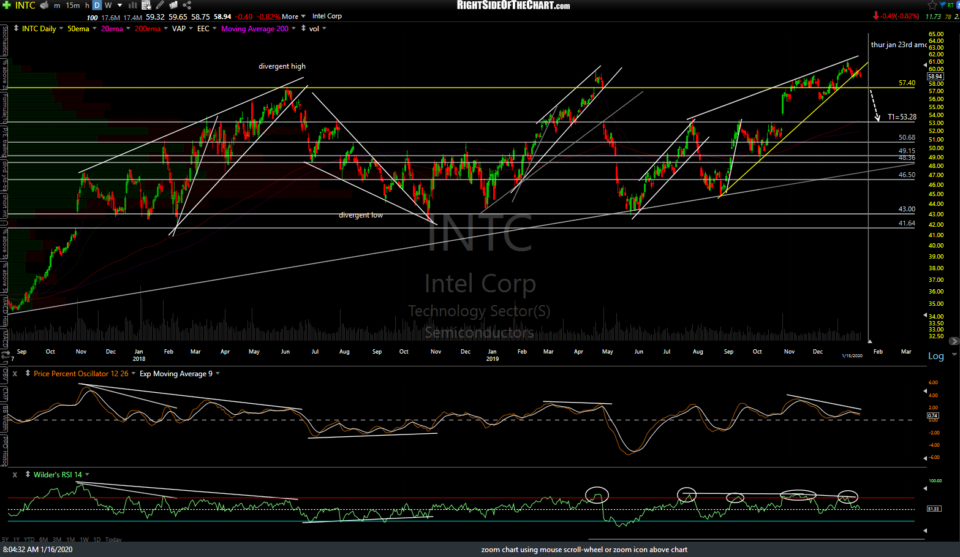Open the timeframe dropdown arrow after W
Screen dimensions: 960x557
pyautogui.click(x=119, y=6)
